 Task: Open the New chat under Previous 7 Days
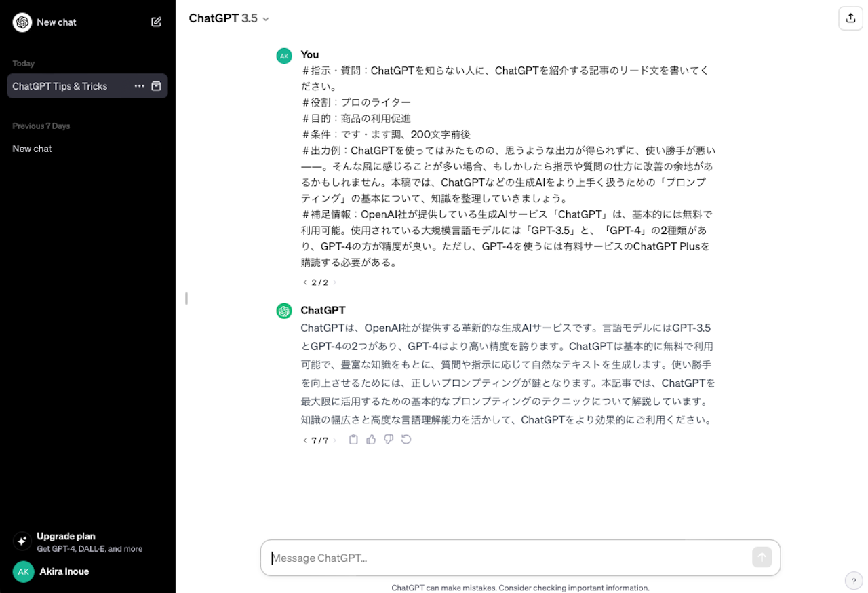32,148
